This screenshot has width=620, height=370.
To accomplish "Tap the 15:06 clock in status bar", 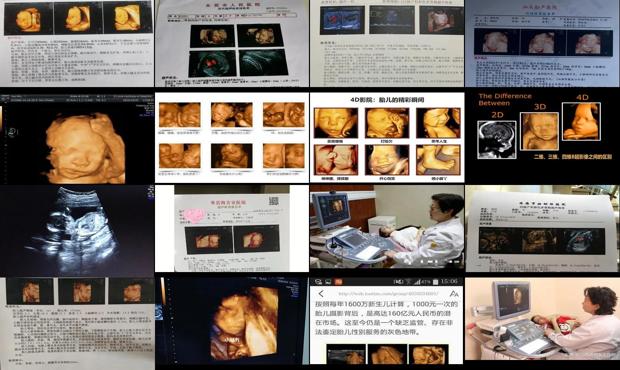I will (x=450, y=281).
